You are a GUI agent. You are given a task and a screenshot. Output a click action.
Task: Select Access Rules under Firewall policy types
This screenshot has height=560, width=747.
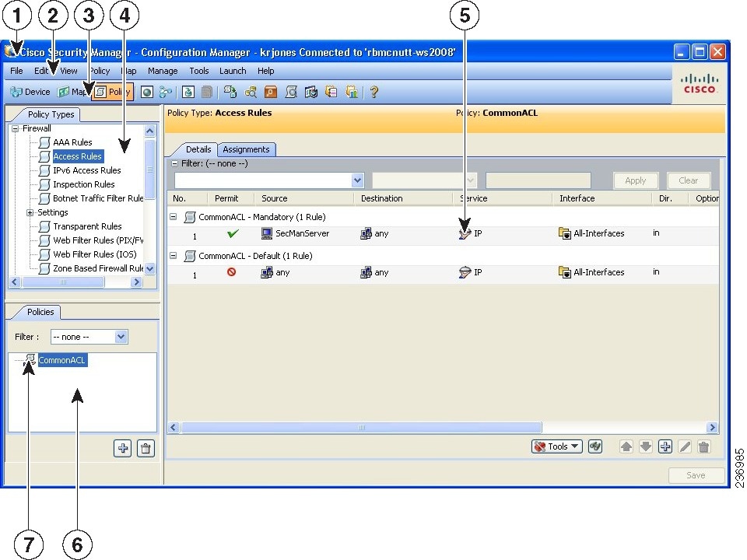[77, 156]
